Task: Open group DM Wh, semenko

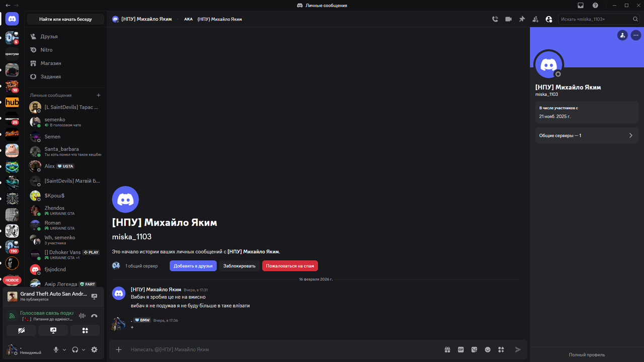Action: tap(66, 240)
